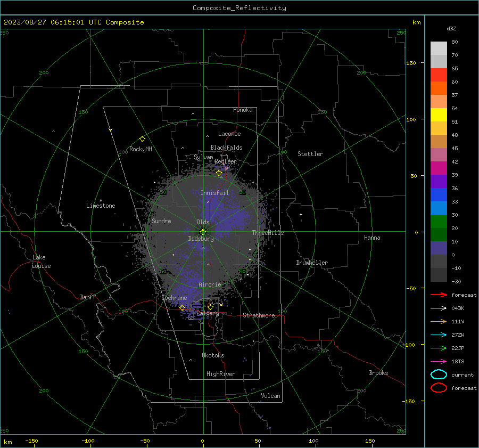The height and width of the screenshot is (448, 479).
Task: Click the 10 dBZ slate blue color swatch
Action: 439,248
